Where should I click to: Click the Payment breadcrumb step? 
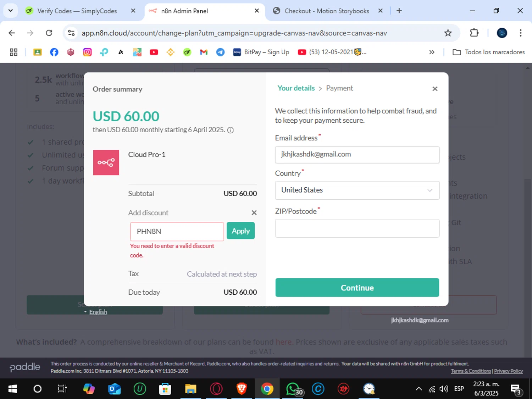coord(339,88)
